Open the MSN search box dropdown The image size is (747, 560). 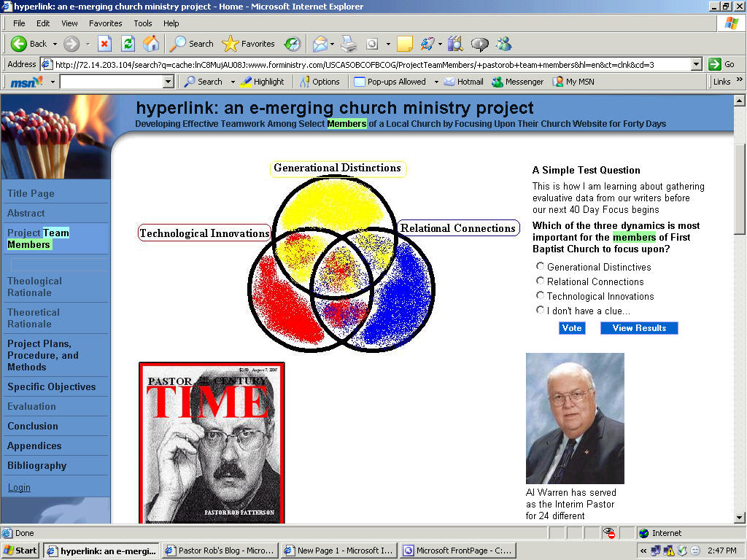pyautogui.click(x=169, y=82)
